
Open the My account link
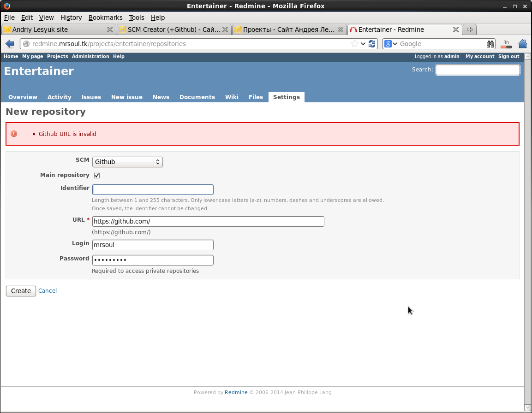[480, 57]
